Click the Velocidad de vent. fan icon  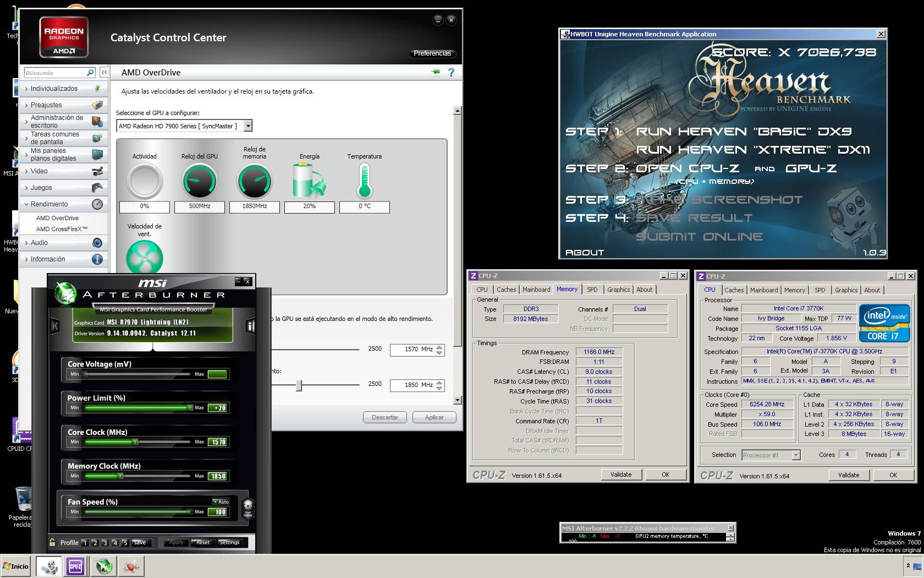[x=145, y=258]
